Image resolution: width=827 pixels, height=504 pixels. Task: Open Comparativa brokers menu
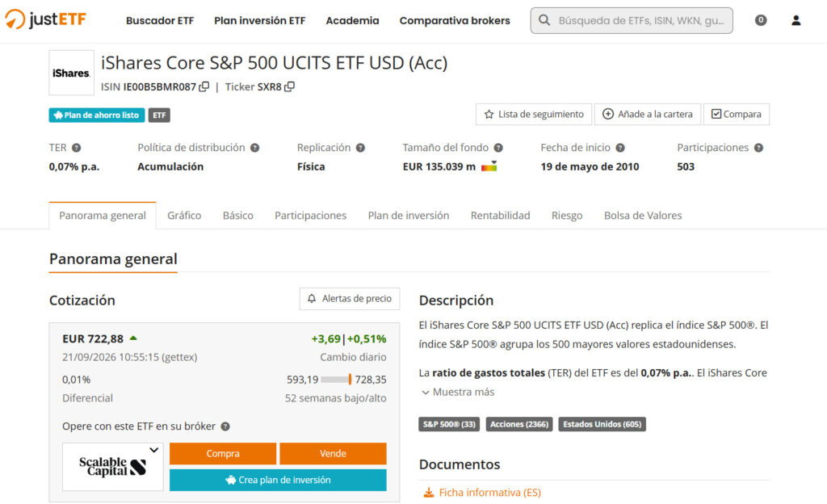[x=455, y=20]
